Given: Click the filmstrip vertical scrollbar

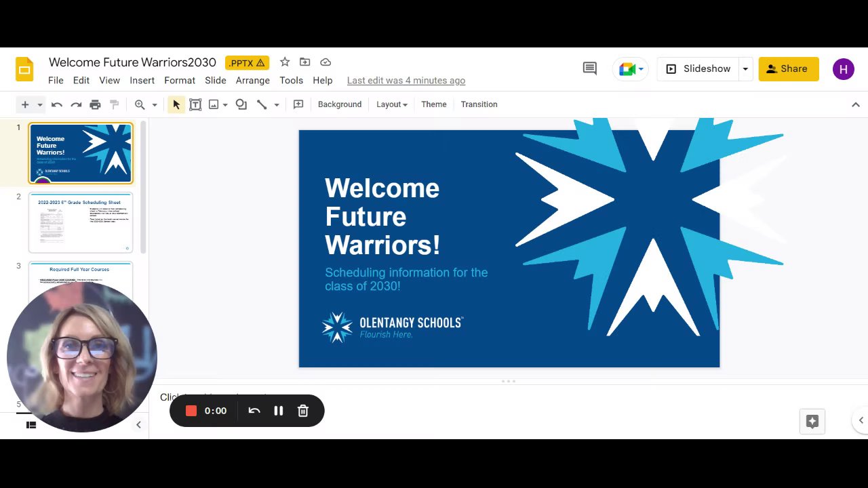Looking at the screenshot, I should click(143, 188).
